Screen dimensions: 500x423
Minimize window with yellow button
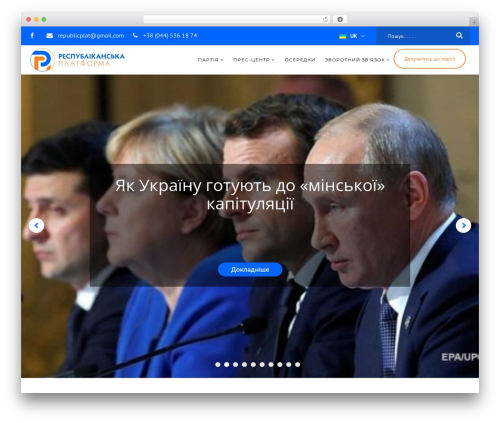pos(36,20)
